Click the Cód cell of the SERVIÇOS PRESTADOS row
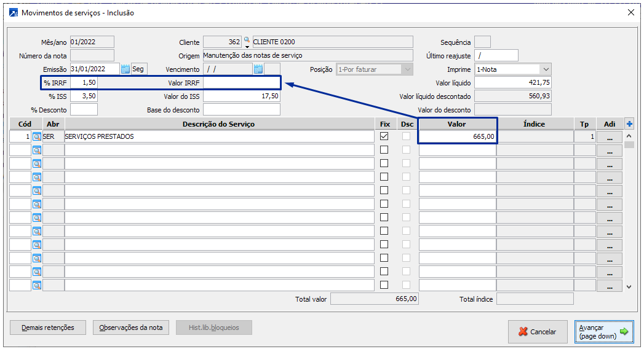 pyautogui.click(x=20, y=136)
